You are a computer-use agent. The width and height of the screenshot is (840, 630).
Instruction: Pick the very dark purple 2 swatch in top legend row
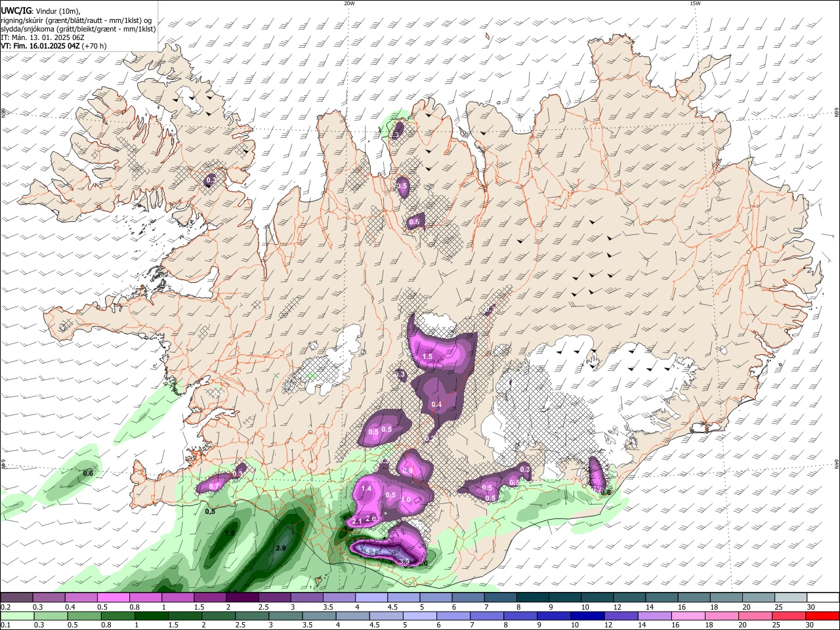point(243,598)
